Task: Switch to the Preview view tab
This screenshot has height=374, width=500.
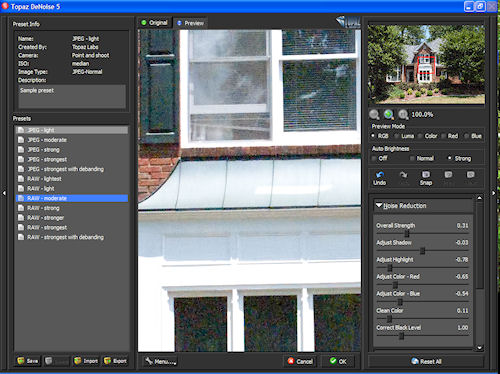Action: (x=190, y=23)
